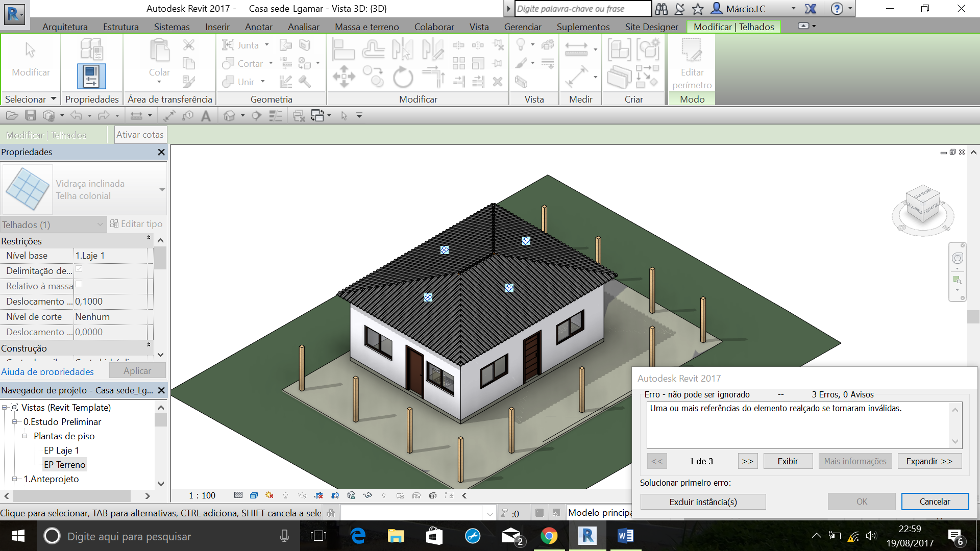
Task: Click the Project Browser horizontal scrollbar
Action: [71, 496]
